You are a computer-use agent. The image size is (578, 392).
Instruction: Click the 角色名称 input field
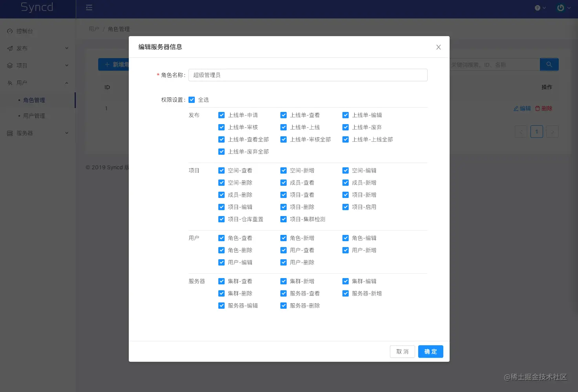tap(308, 75)
